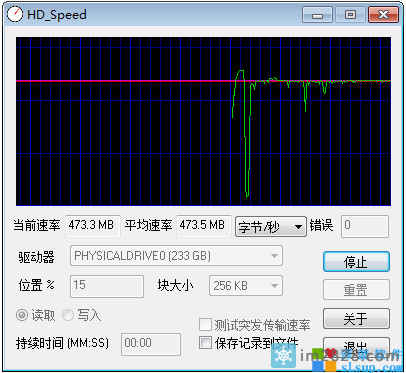Open the 256 KB block size dropdown

[246, 286]
